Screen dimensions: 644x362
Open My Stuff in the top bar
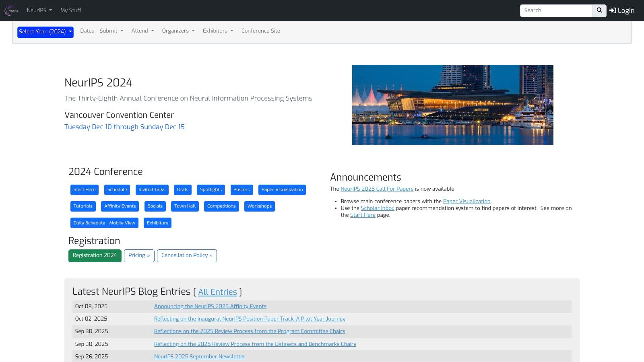click(71, 10)
